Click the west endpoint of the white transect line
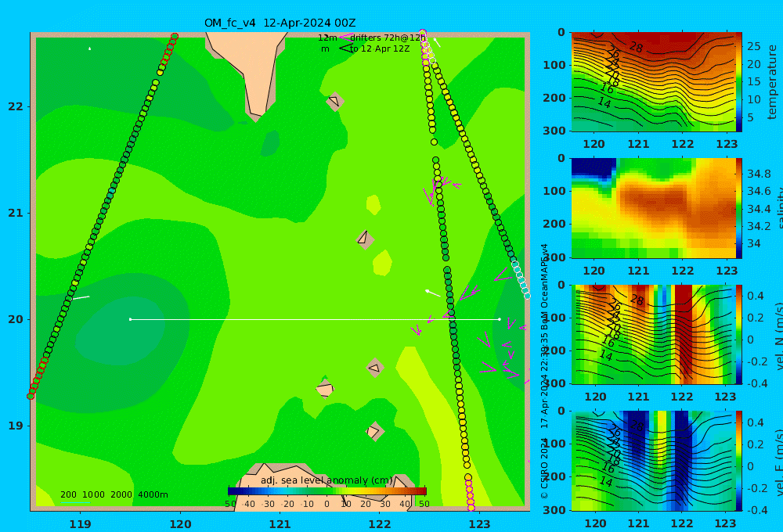 (130, 319)
